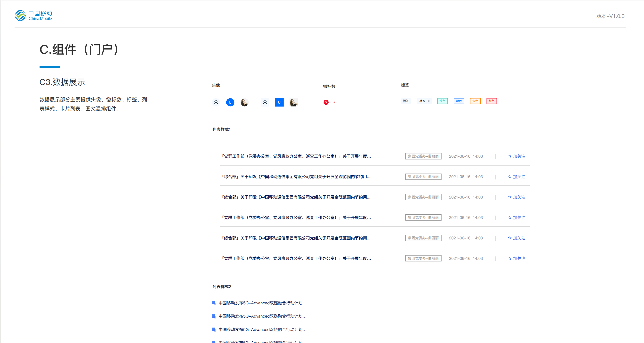The image size is (644, 343).
Task: Remove the closable 标签 tag
Action: [x=429, y=101]
